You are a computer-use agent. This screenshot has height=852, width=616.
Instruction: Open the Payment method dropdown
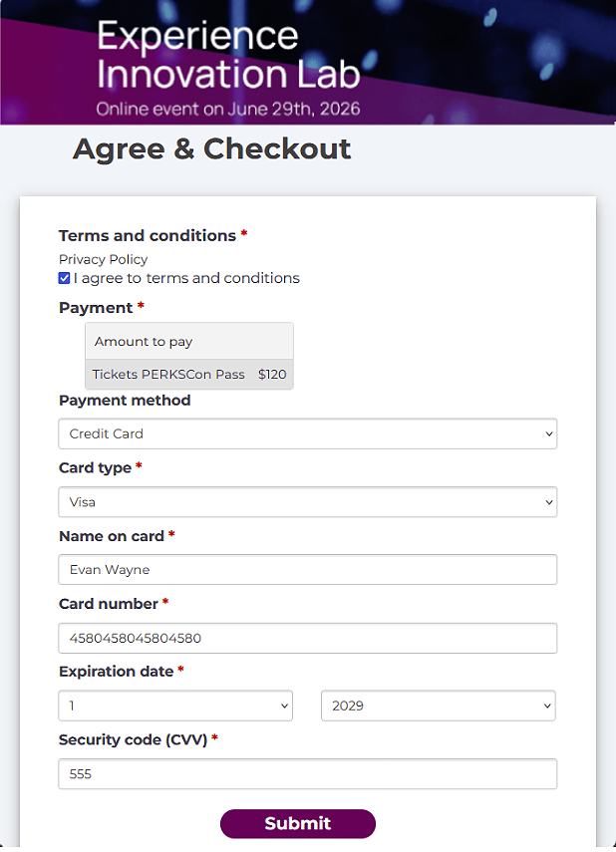coord(307,433)
